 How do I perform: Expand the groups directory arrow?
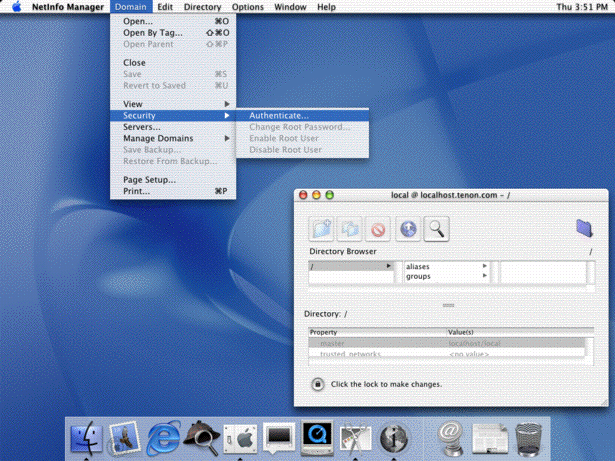coord(485,276)
